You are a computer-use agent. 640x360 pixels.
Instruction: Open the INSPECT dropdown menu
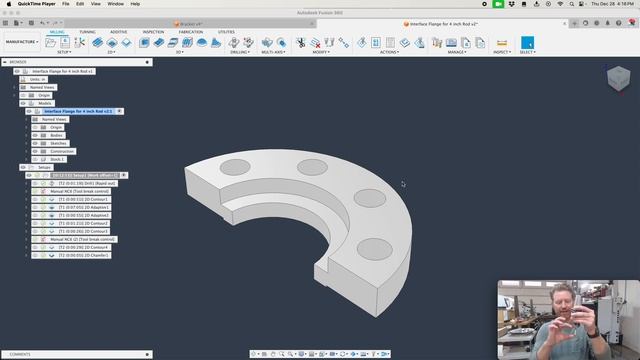pyautogui.click(x=502, y=52)
